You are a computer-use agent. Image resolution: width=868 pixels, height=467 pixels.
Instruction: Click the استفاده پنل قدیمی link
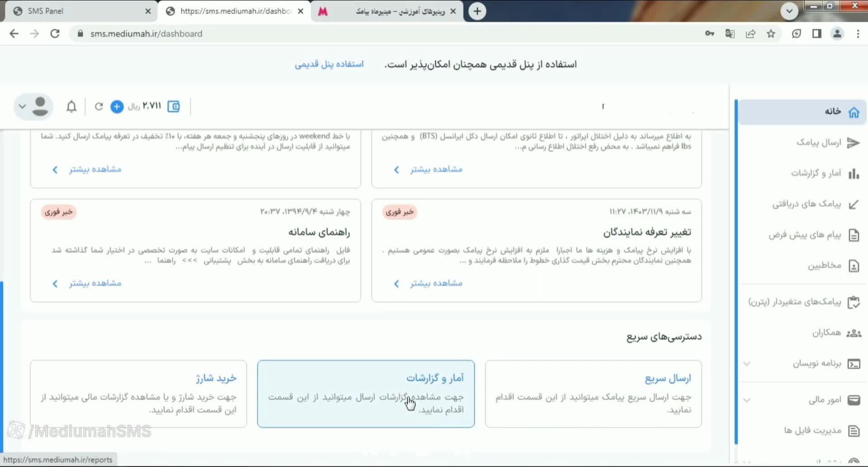tap(329, 64)
